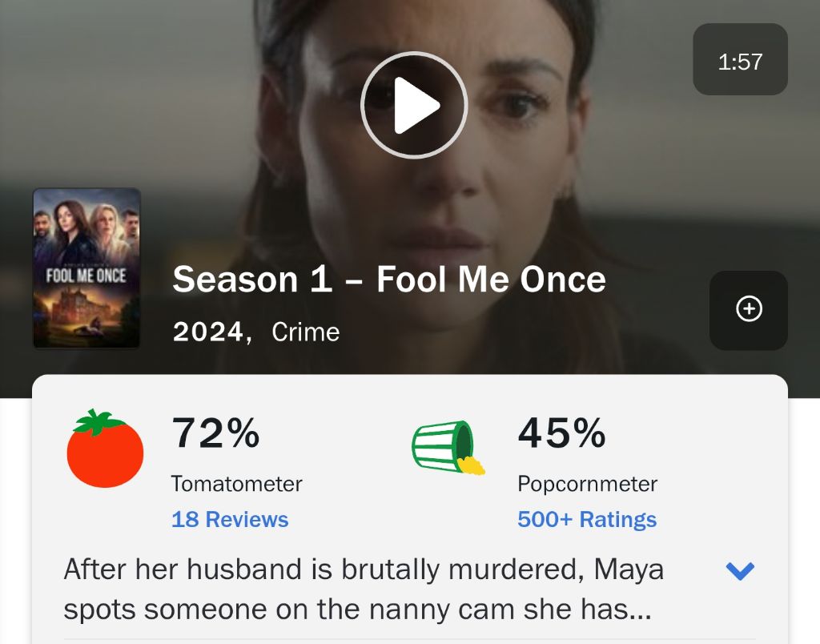
Task: Click the 1:57 trailer duration badge
Action: click(x=740, y=61)
